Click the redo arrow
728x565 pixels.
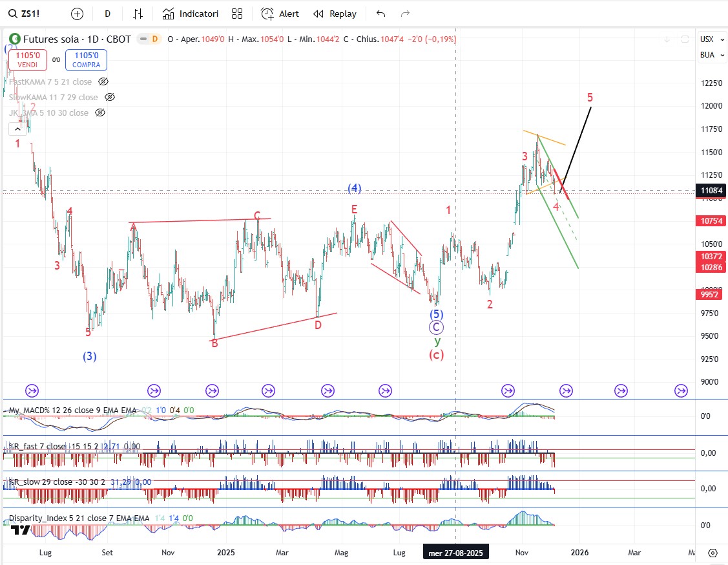[x=405, y=14]
